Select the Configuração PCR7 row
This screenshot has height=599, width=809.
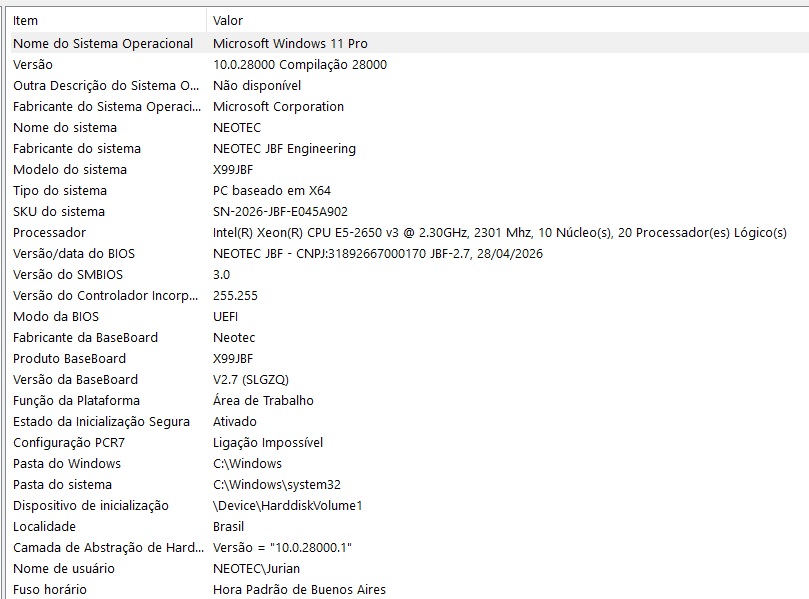pyautogui.click(x=69, y=443)
